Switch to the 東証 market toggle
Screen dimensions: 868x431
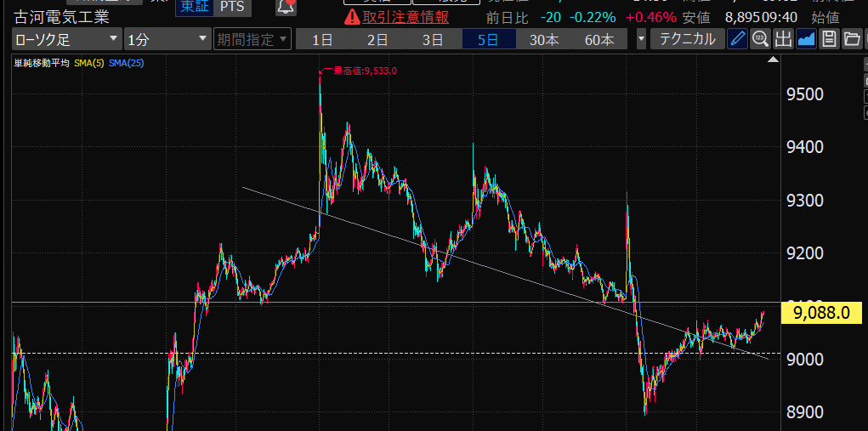pos(192,7)
